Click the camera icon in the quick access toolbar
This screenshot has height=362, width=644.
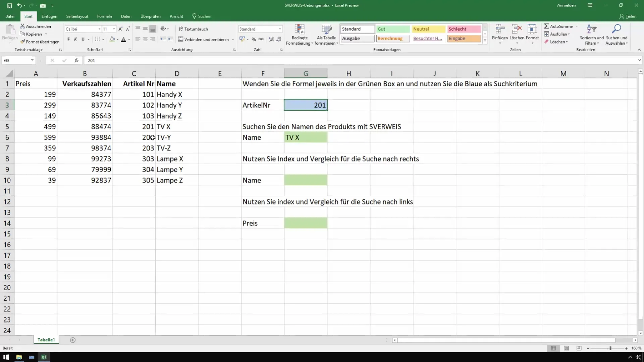(x=43, y=5)
